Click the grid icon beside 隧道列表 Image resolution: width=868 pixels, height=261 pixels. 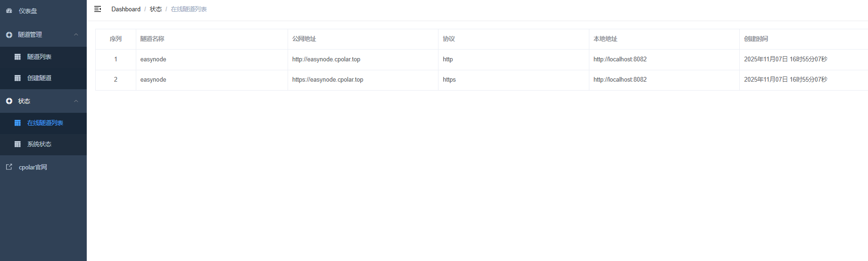pyautogui.click(x=17, y=57)
